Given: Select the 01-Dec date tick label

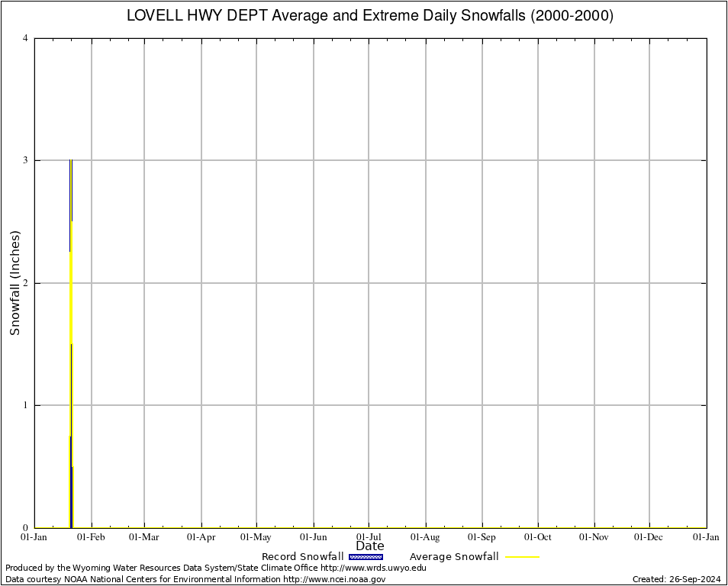Looking at the screenshot, I should point(649,537).
